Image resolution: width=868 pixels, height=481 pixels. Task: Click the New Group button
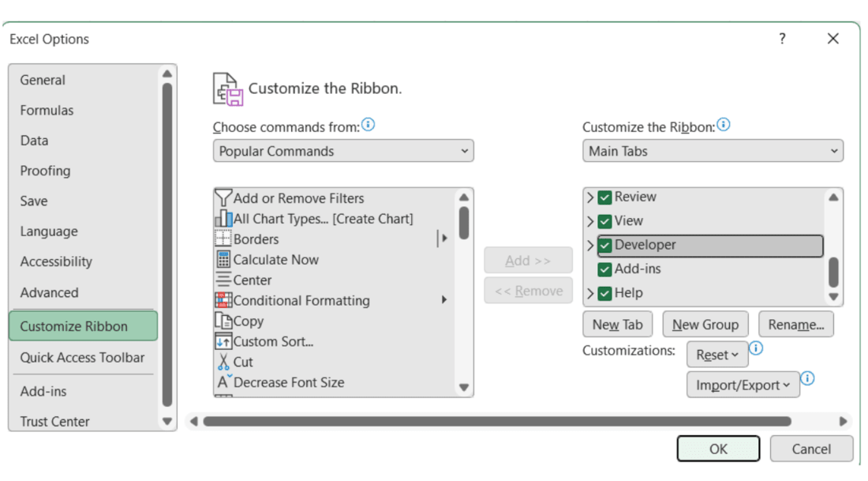click(x=705, y=325)
